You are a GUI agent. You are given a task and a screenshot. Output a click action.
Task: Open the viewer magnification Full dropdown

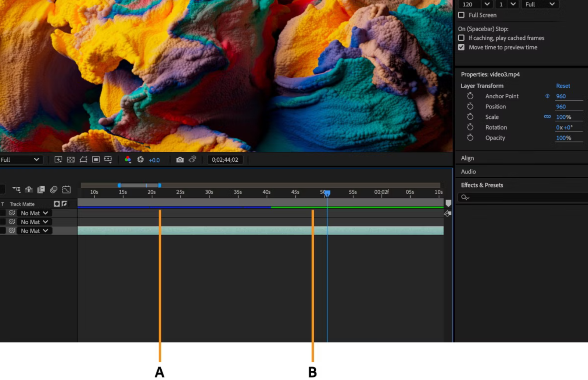21,159
